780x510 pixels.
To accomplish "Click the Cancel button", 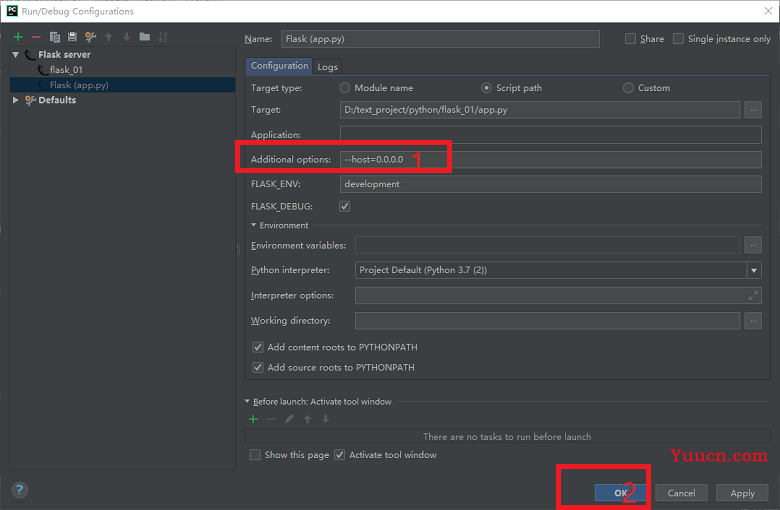I will click(x=682, y=493).
